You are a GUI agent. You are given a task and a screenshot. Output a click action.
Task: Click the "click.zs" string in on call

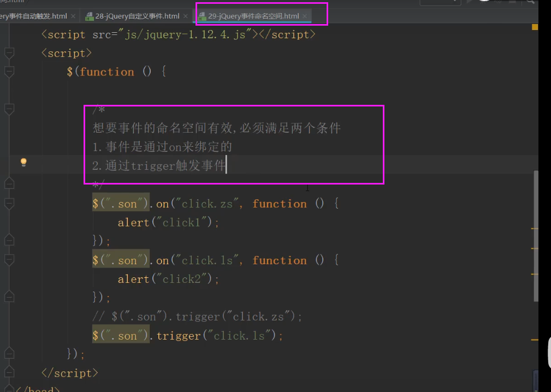pyautogui.click(x=207, y=204)
